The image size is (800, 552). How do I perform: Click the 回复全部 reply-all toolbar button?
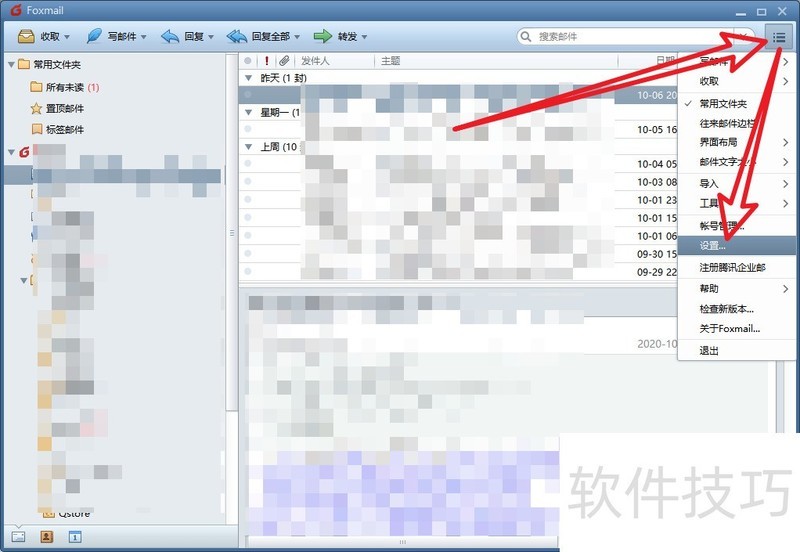click(x=258, y=37)
